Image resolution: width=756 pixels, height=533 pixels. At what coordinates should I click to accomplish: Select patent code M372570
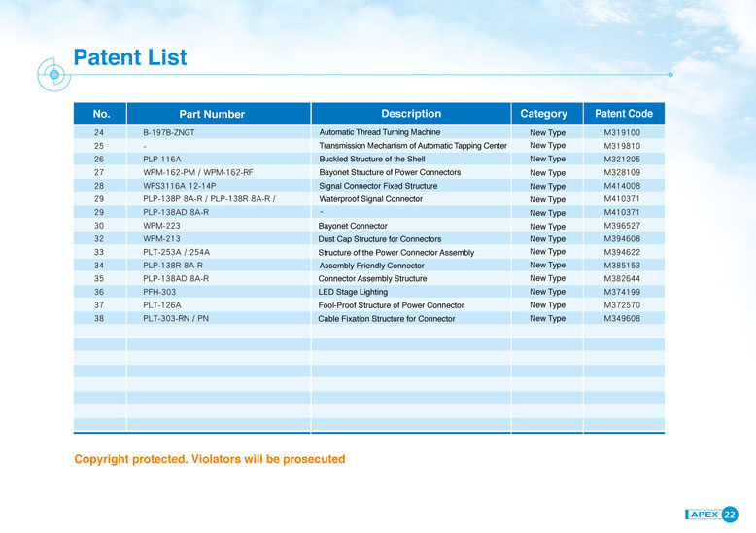point(622,305)
